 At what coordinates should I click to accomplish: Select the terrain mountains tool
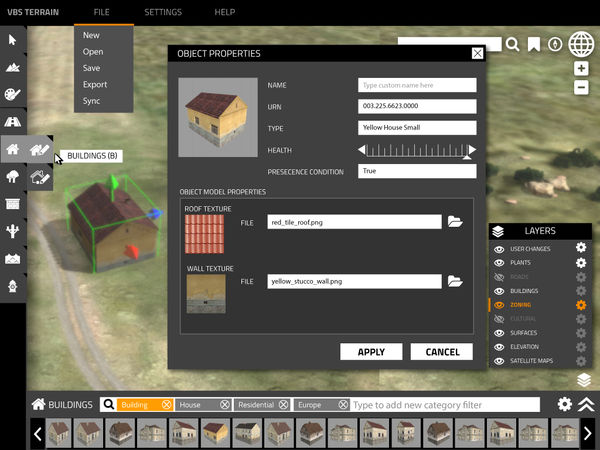13,67
